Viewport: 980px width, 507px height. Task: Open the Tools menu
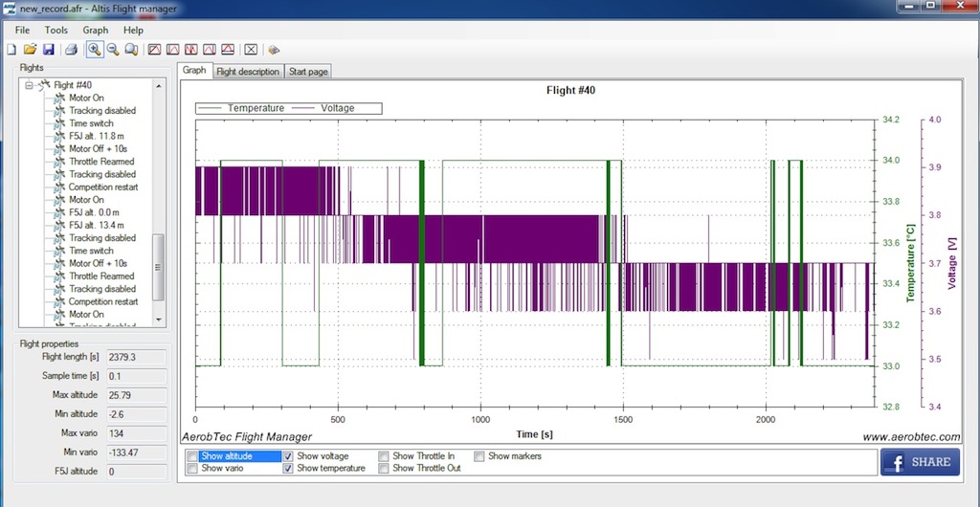(56, 30)
